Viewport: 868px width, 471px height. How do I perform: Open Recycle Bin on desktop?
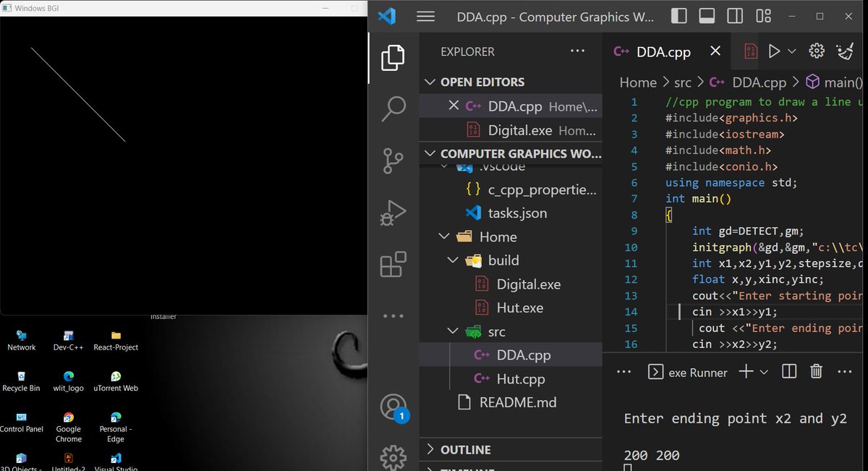coord(22,381)
